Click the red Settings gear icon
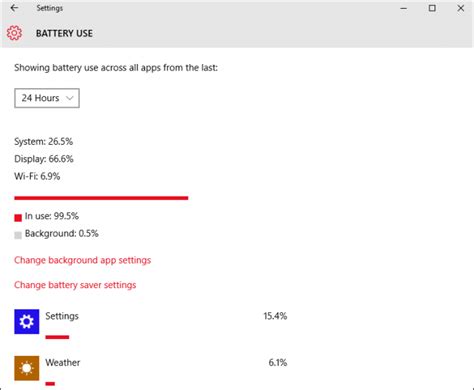 pyautogui.click(x=14, y=33)
